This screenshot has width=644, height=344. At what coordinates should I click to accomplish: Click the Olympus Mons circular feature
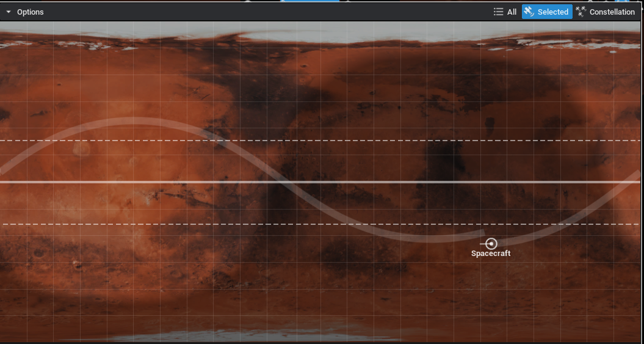point(80,148)
